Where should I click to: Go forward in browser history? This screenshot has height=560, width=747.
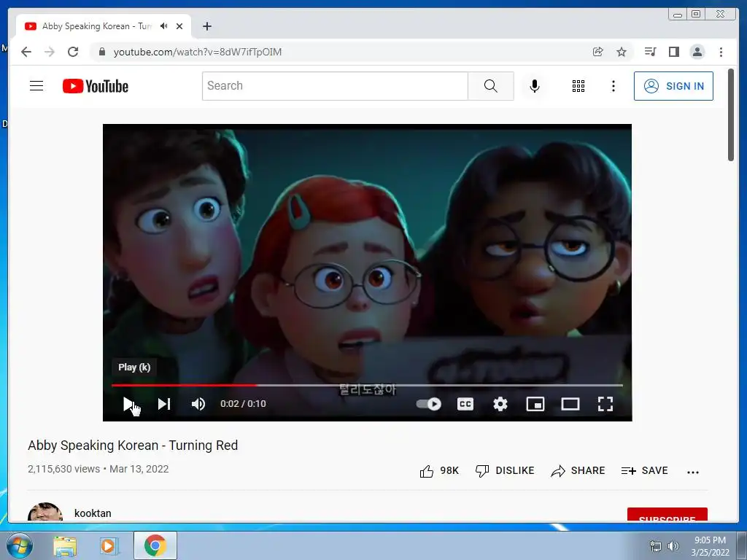(x=50, y=52)
